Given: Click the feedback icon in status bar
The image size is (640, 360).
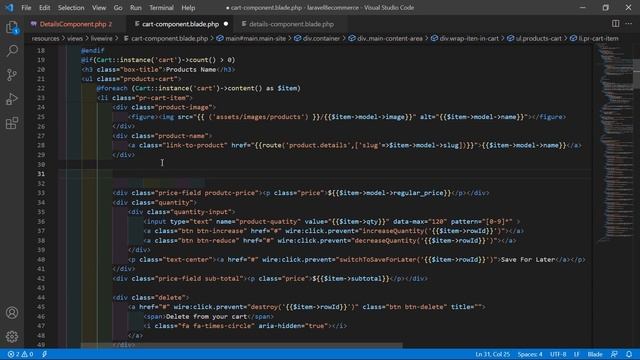Looking at the screenshot, I should pyautogui.click(x=614, y=354).
